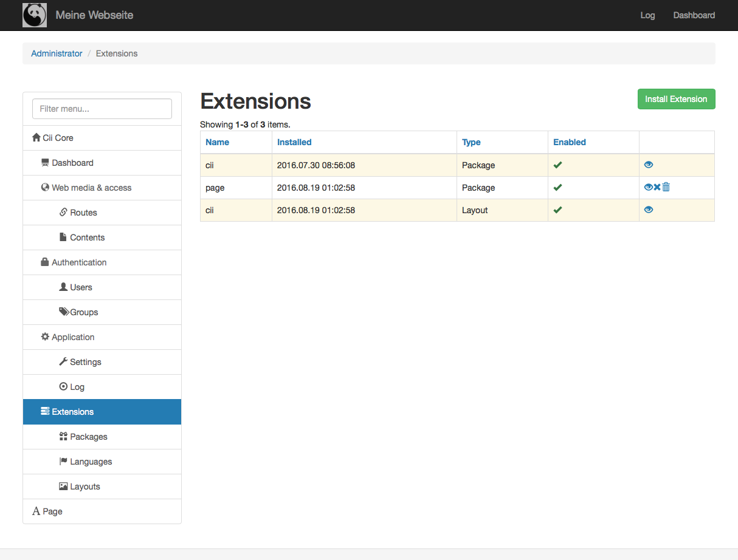Open Languages in the sidebar
This screenshot has height=560, width=738.
point(102,462)
